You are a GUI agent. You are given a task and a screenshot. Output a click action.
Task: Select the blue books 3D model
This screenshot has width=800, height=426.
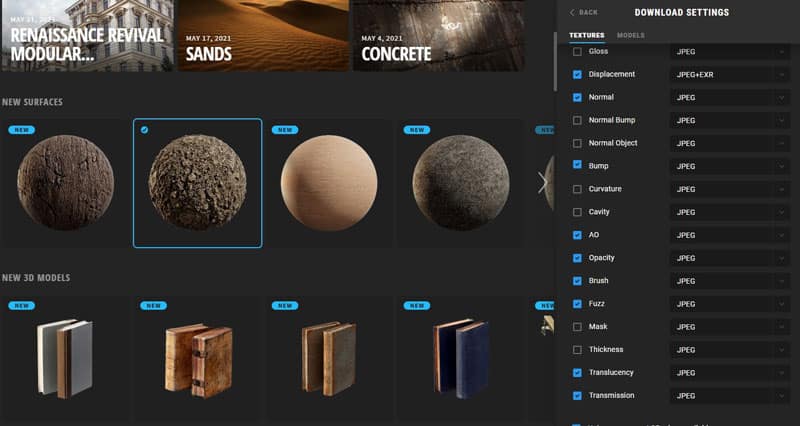460,357
